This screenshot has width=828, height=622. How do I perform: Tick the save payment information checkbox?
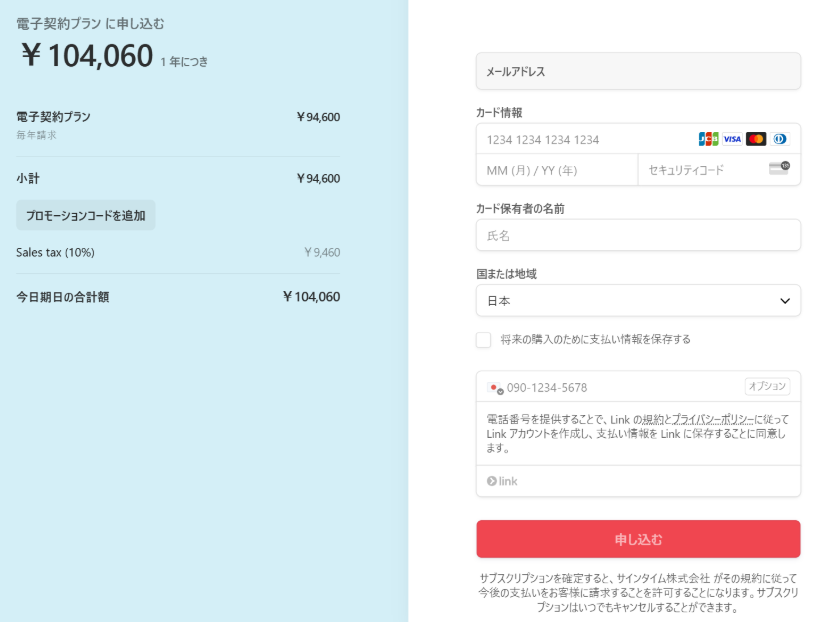point(483,340)
